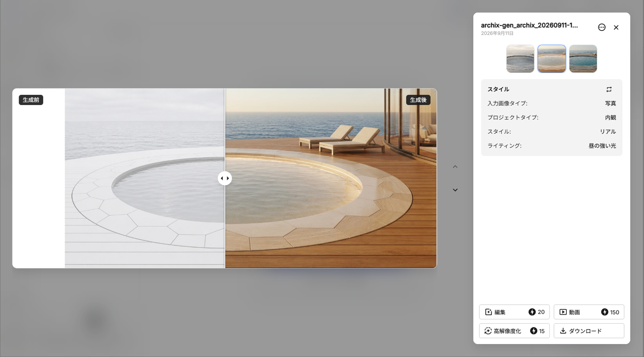Select the middle warm-toned pool thumbnail
644x357 pixels.
point(551,59)
